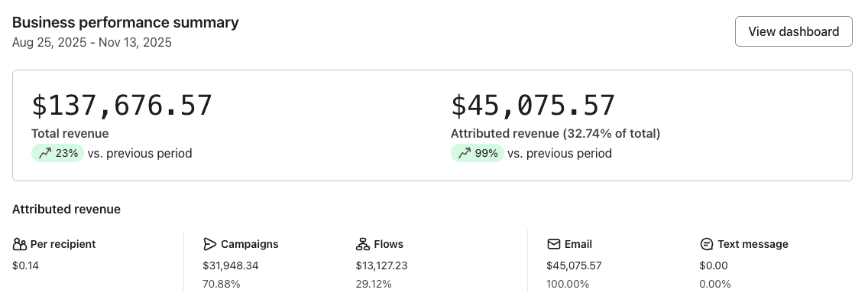Click the Email envelope icon

(x=553, y=244)
